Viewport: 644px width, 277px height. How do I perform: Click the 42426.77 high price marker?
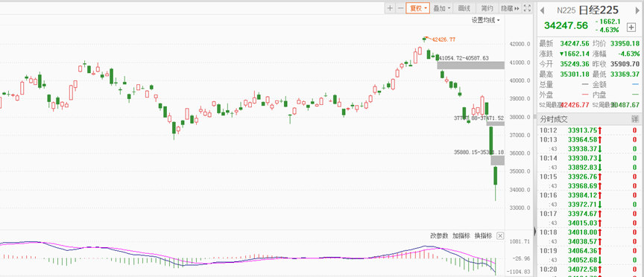443,39
